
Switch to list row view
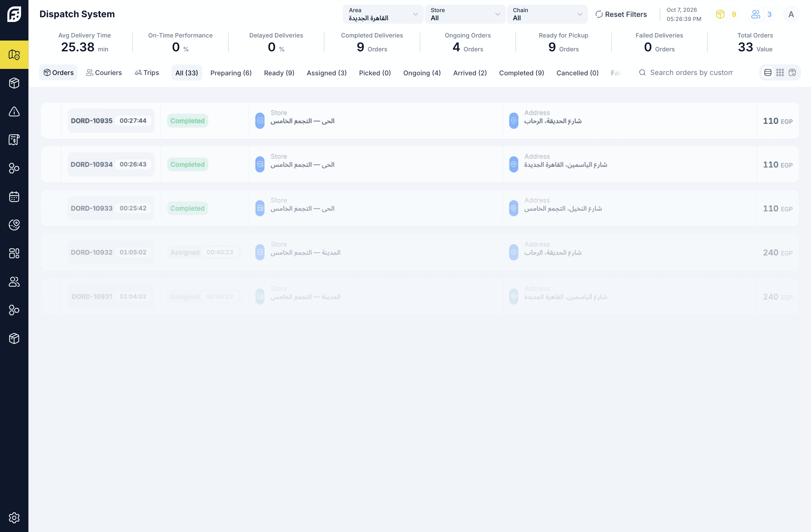click(x=768, y=73)
